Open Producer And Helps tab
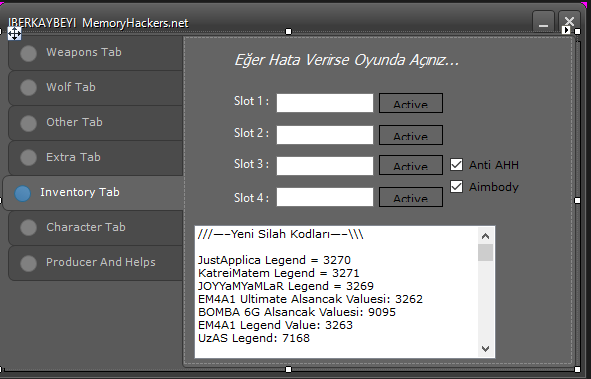 (x=96, y=263)
